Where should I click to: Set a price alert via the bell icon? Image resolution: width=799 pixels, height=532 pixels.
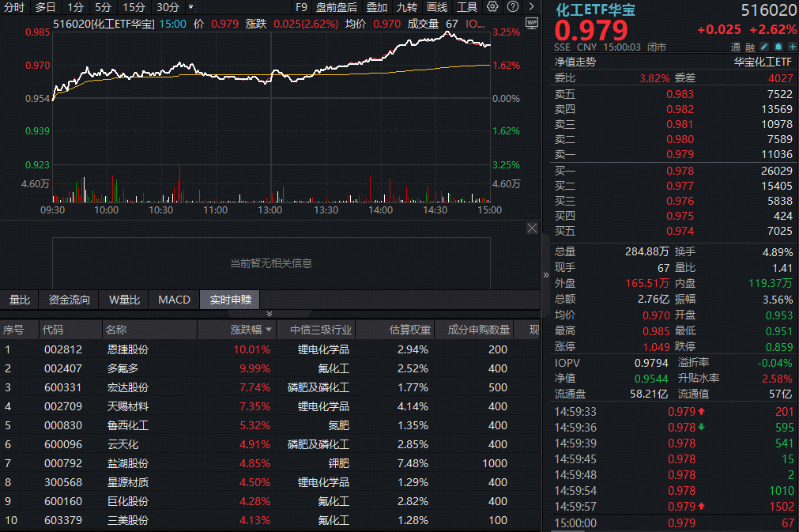pyautogui.click(x=778, y=46)
